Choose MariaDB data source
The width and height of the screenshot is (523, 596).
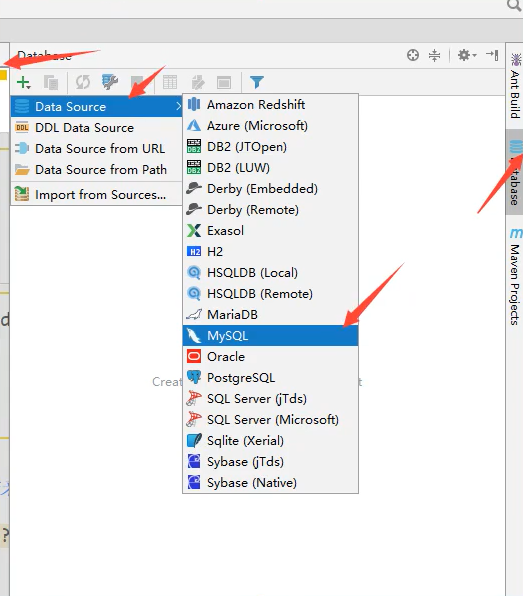point(270,315)
